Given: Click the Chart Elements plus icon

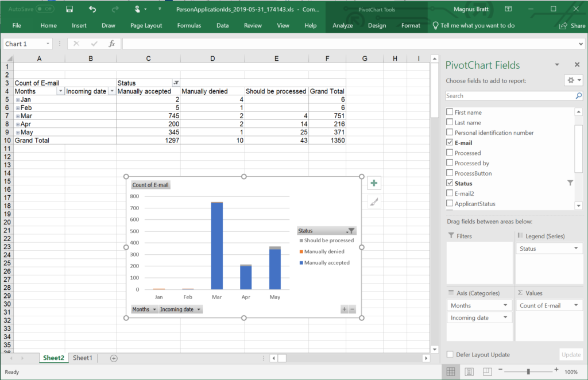Looking at the screenshot, I should click(x=374, y=183).
